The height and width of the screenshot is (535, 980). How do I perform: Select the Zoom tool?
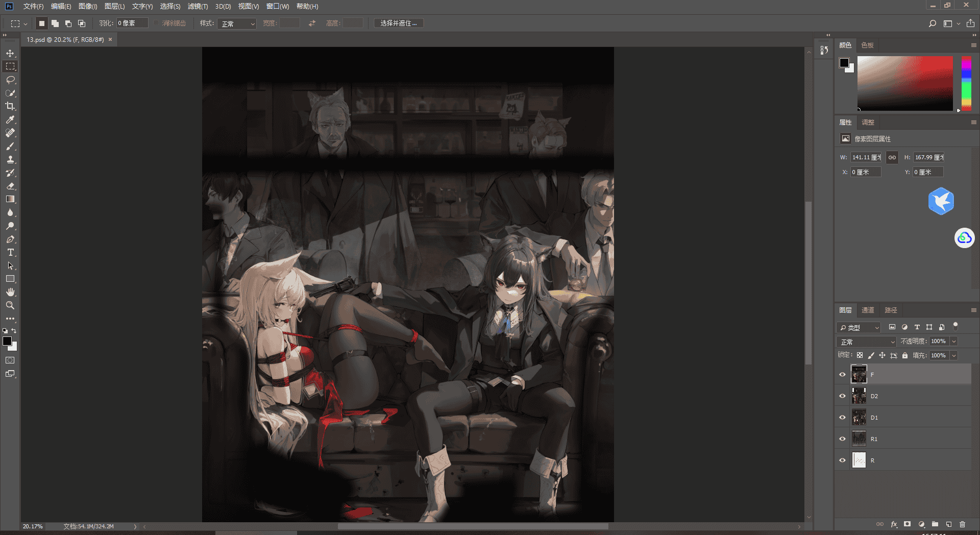click(x=10, y=305)
